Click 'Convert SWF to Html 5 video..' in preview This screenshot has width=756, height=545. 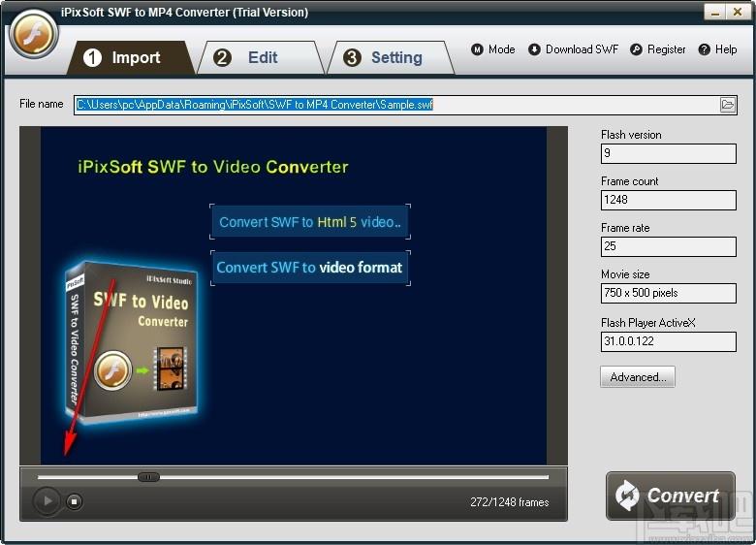point(310,222)
